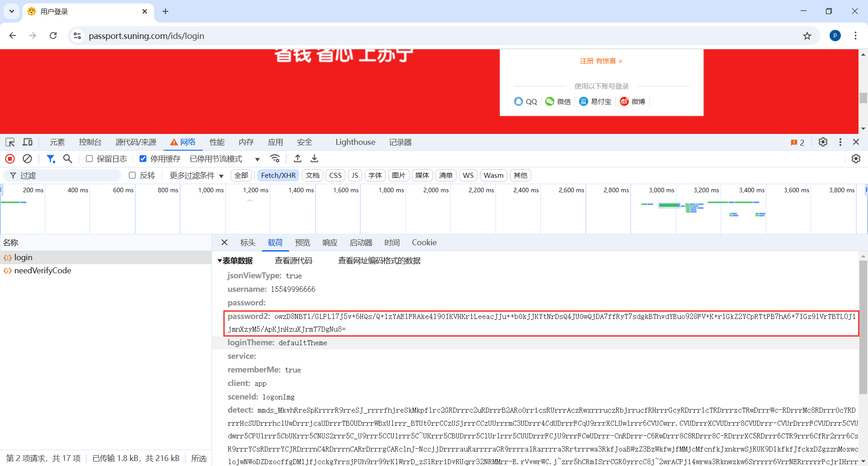Uncheck the 停用缓存 checkbox
868x466 pixels.
[143, 159]
